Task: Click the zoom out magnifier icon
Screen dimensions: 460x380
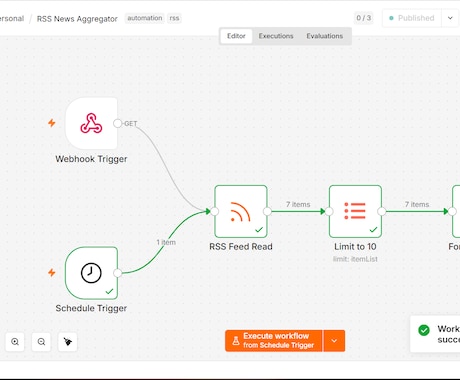Action: point(41,342)
